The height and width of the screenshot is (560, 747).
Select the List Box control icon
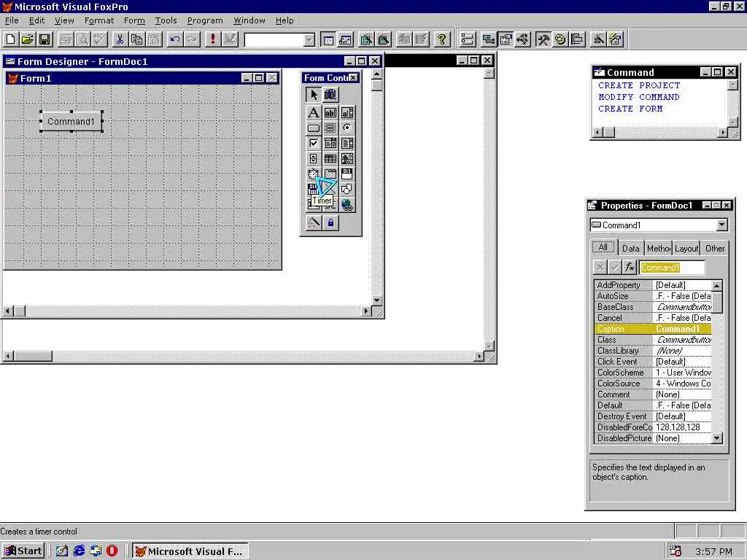coord(347,144)
